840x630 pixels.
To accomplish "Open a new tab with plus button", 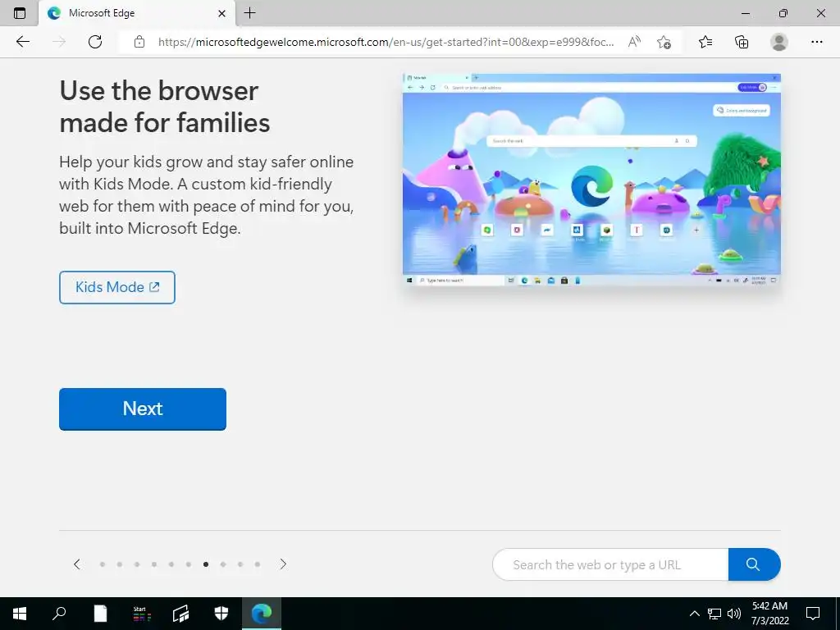I will point(249,13).
